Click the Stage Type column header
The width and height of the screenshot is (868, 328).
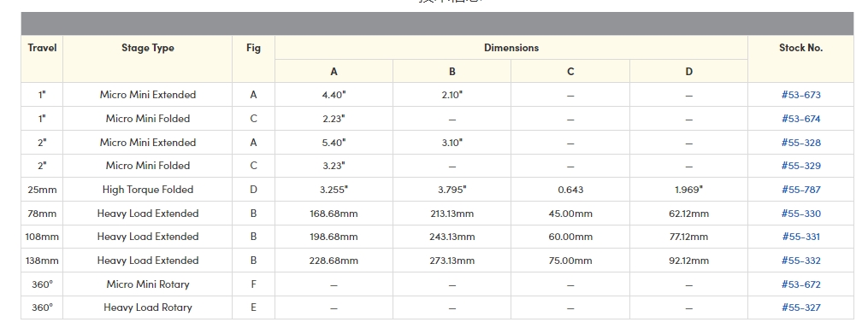point(148,59)
